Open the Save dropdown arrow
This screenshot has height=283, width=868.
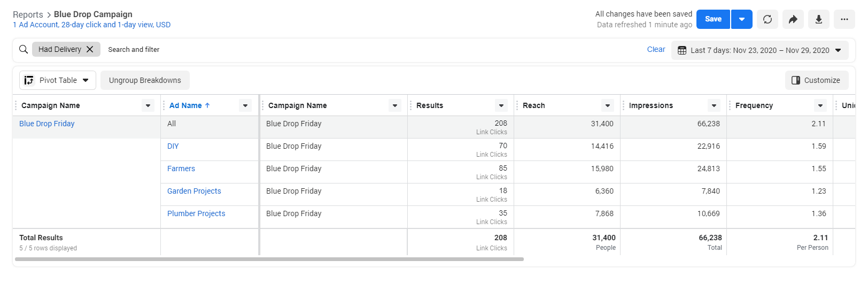coord(742,19)
